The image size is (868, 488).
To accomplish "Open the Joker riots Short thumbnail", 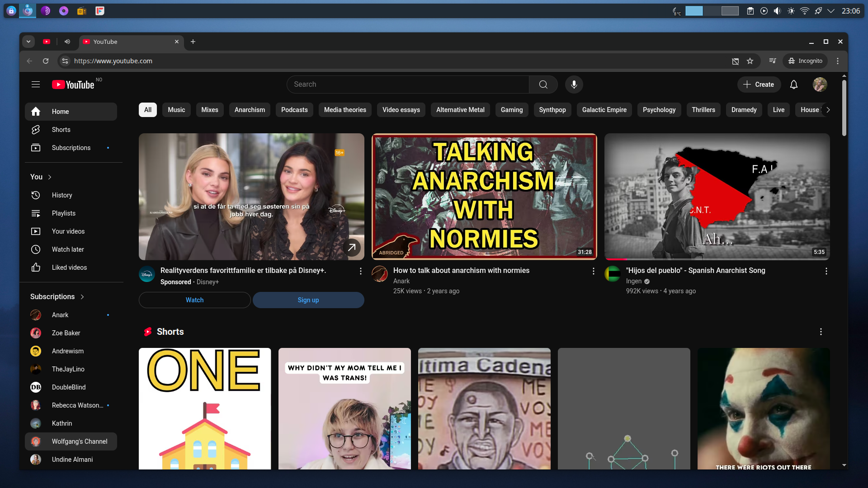I will tap(764, 408).
